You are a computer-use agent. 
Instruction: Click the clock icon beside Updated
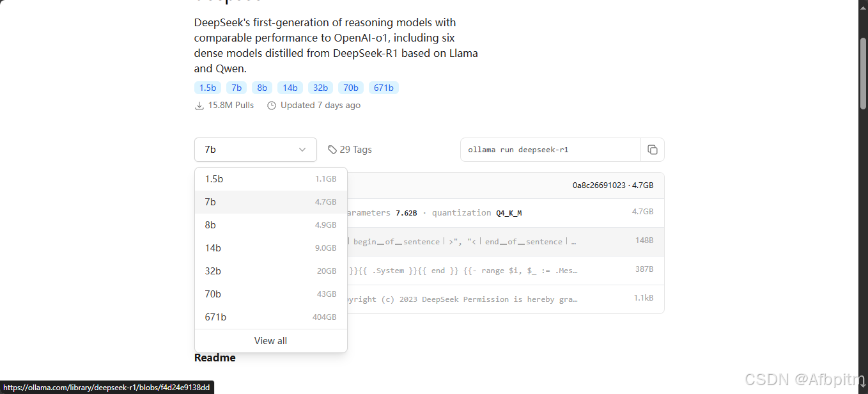coord(272,106)
